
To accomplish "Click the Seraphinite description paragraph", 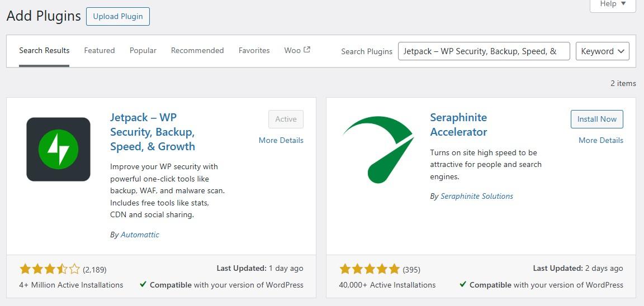I will (486, 165).
